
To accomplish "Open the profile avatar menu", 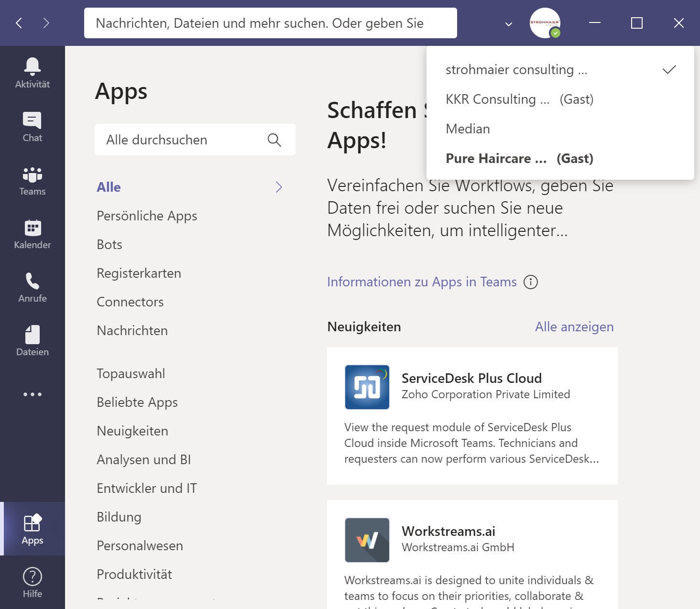I will [x=545, y=23].
